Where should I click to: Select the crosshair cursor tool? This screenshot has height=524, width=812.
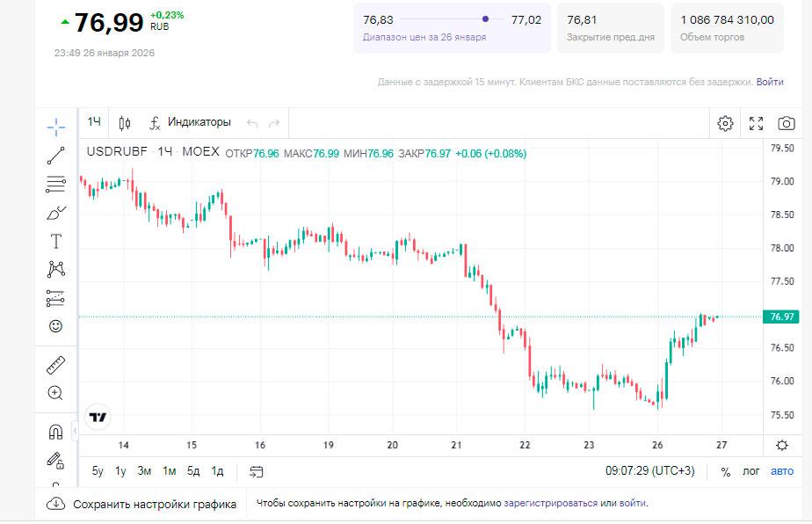tap(56, 127)
